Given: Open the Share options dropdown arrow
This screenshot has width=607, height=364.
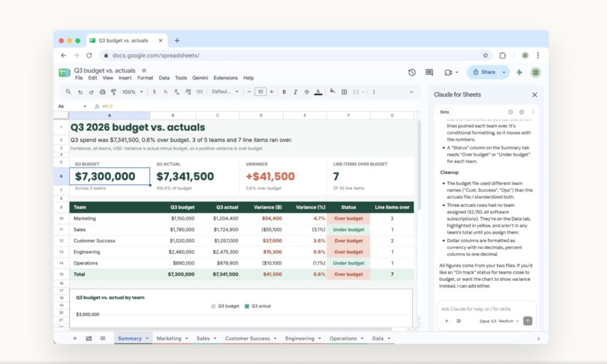Looking at the screenshot, I should point(504,72).
